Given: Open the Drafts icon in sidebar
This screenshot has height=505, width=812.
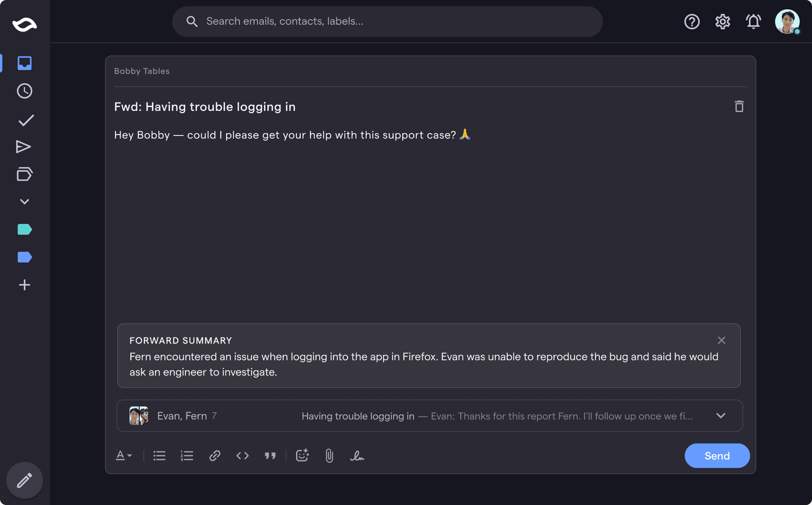Looking at the screenshot, I should (24, 174).
